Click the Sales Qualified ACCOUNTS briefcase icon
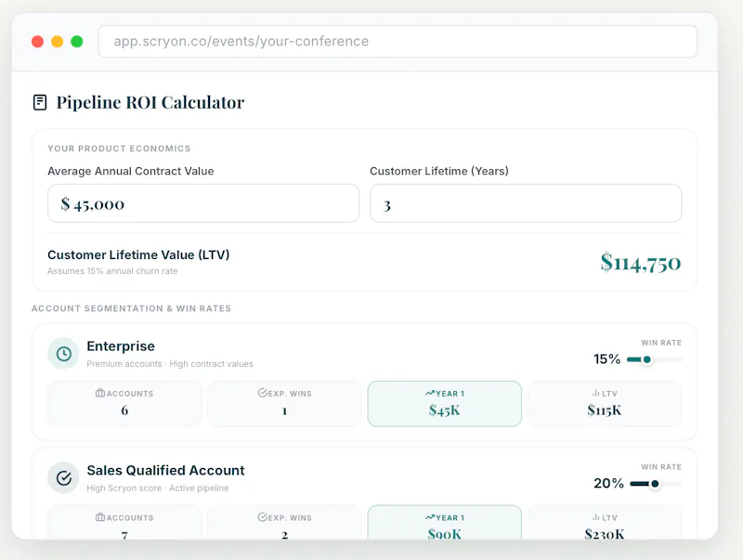 100,517
